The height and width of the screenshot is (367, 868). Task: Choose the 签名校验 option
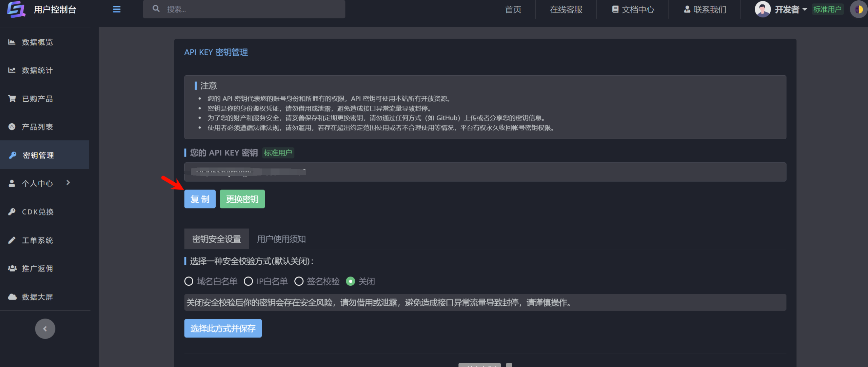(x=299, y=281)
